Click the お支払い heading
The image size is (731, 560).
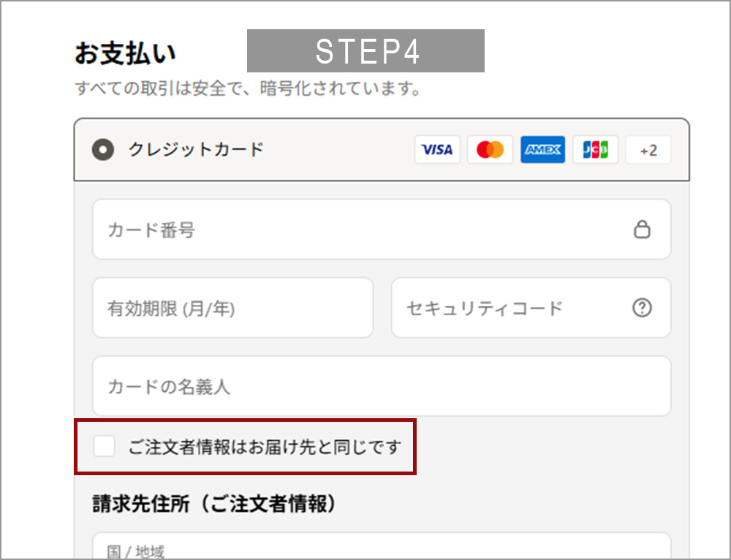pos(125,53)
